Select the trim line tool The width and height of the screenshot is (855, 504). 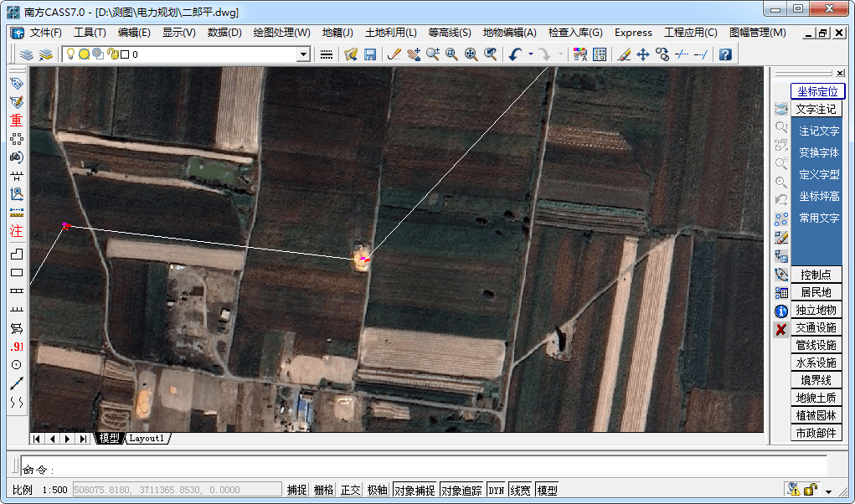[682, 54]
